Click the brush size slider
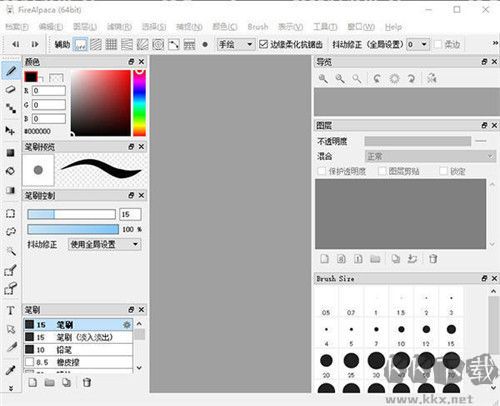The image size is (500, 406). coord(71,214)
